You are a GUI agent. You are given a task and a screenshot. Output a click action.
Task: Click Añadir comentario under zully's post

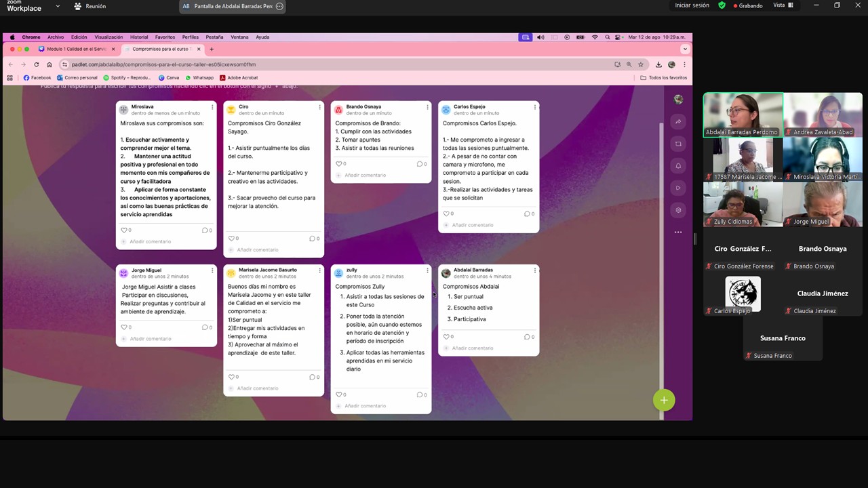365,406
